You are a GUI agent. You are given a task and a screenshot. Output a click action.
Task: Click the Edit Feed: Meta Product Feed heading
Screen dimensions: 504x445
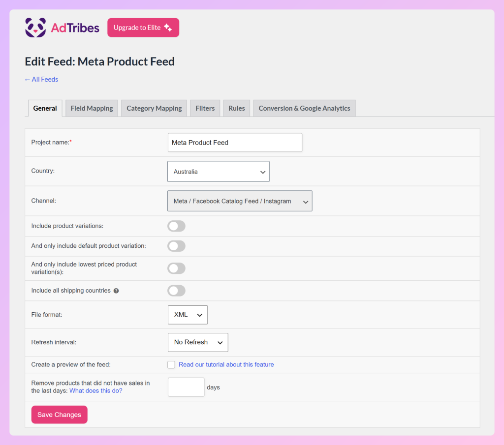coord(99,61)
